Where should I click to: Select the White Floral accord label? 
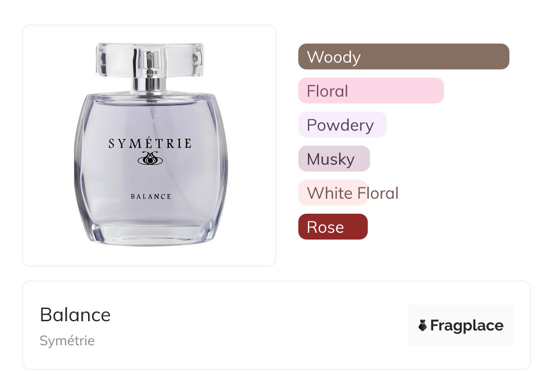coord(352,193)
